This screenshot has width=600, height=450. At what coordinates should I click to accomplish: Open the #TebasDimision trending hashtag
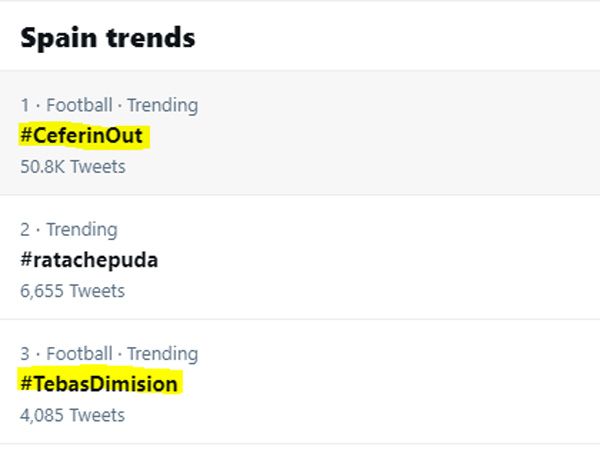[x=99, y=384]
